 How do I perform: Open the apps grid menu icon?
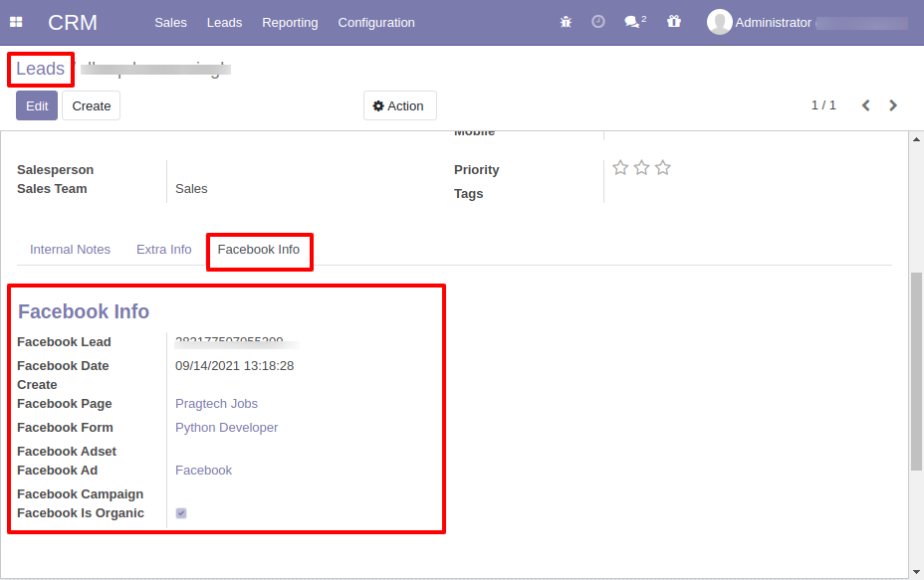click(x=17, y=22)
